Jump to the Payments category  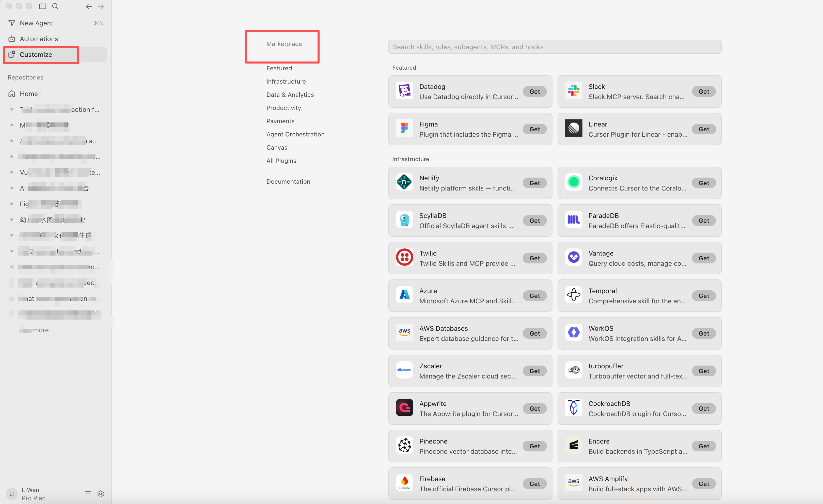tap(280, 121)
